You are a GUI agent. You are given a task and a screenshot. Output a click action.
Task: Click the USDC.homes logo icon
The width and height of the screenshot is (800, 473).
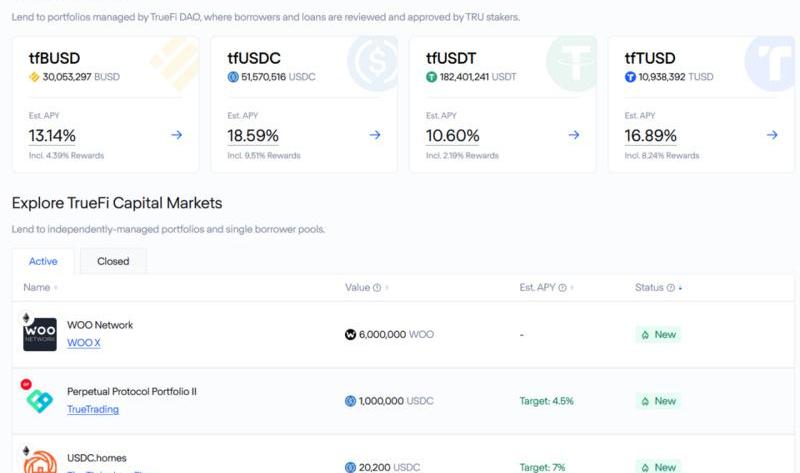point(40,462)
